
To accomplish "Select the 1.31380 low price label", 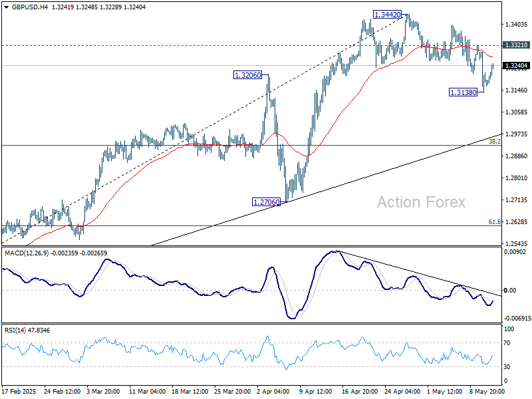I will [463, 92].
